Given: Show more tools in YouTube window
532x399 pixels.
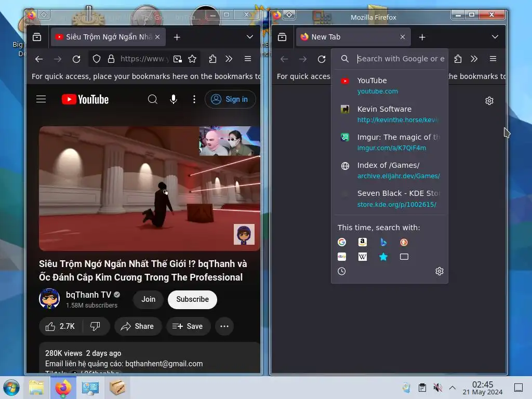Looking at the screenshot, I should [229, 59].
